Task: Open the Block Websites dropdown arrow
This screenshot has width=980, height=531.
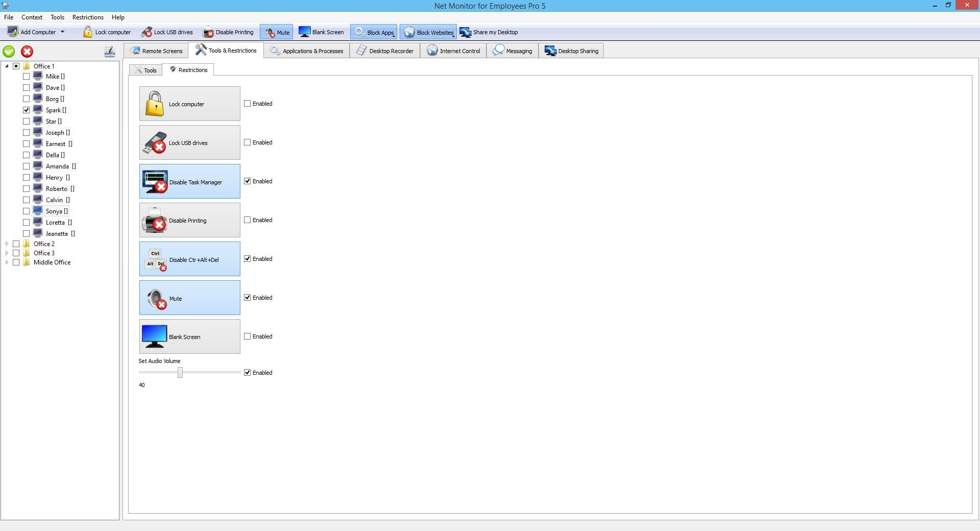Action: pos(454,36)
